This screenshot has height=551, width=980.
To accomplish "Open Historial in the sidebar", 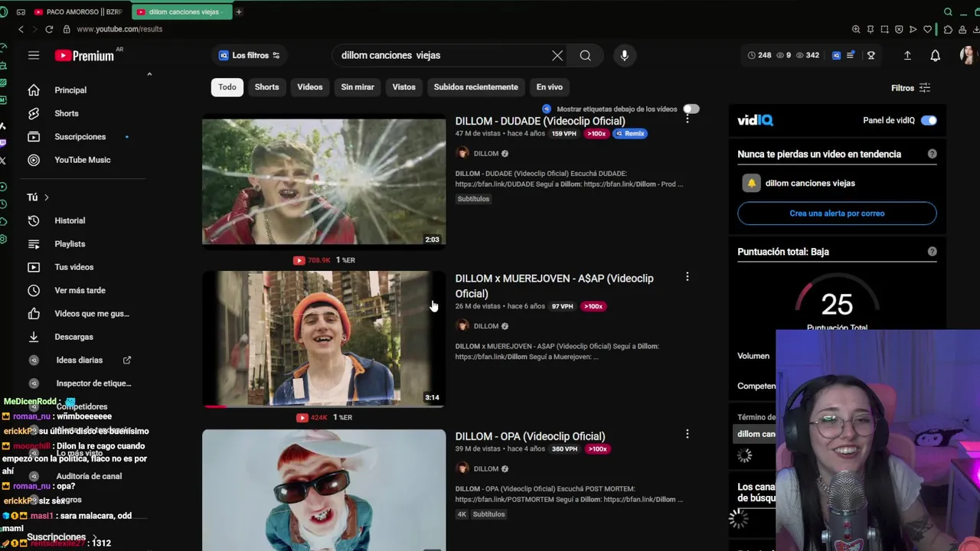I will (x=70, y=220).
